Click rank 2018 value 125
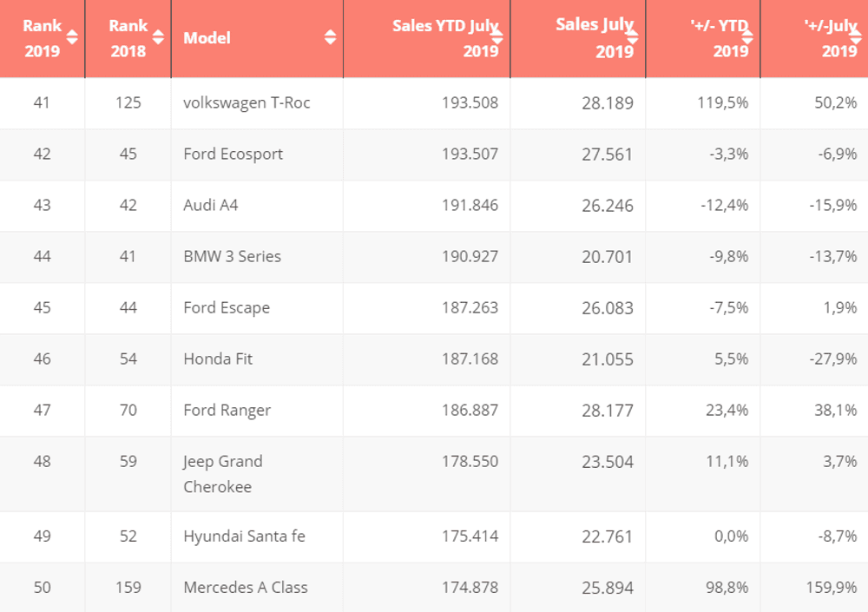This screenshot has height=612, width=868. tap(128, 102)
